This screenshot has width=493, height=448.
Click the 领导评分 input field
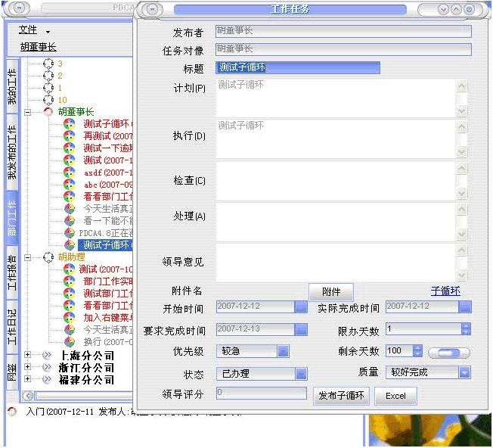pos(262,393)
